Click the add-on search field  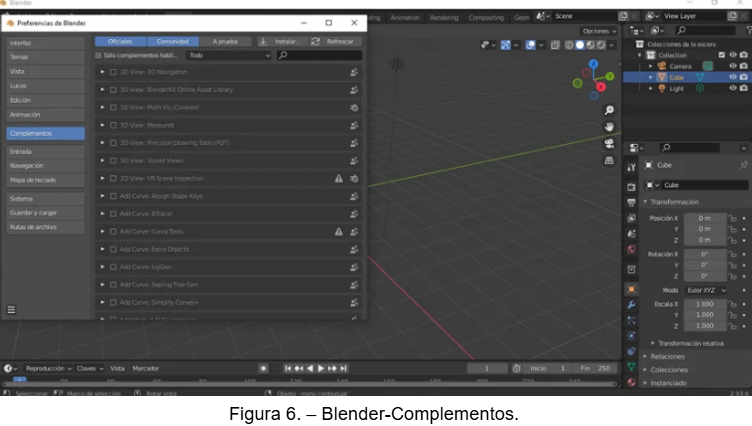pyautogui.click(x=319, y=55)
